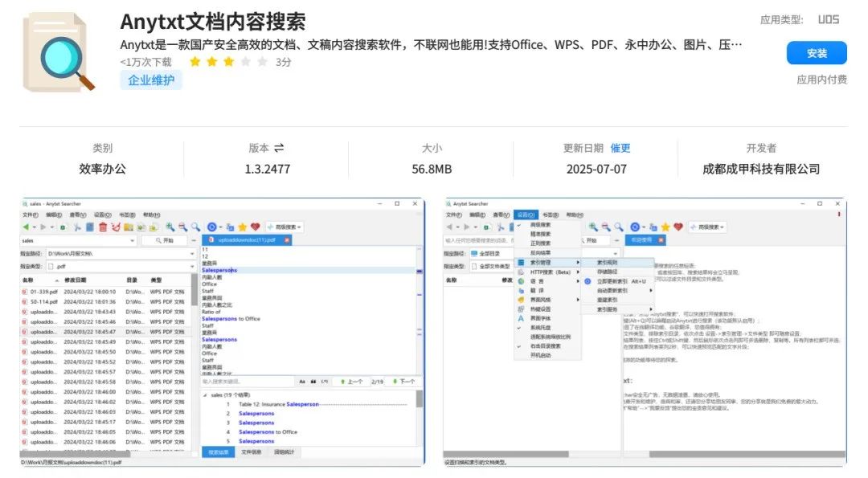Select result 4 'Salespersons to Office'

[268, 432]
